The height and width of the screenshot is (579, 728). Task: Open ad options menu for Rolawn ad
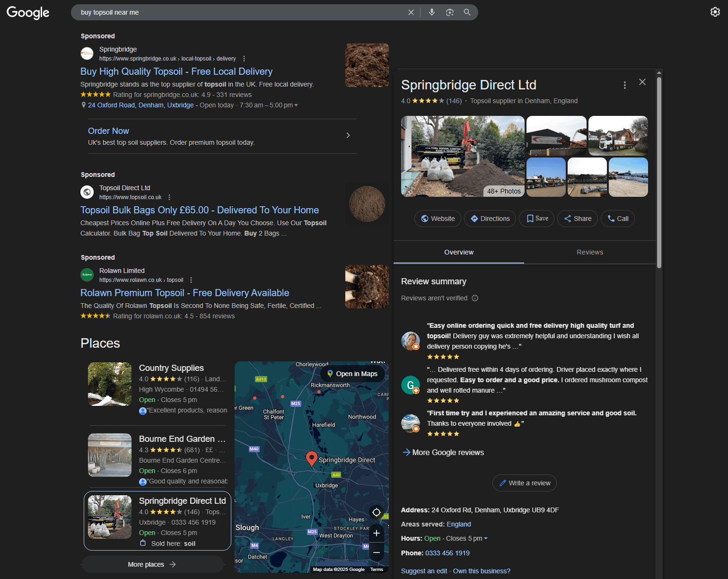point(191,280)
